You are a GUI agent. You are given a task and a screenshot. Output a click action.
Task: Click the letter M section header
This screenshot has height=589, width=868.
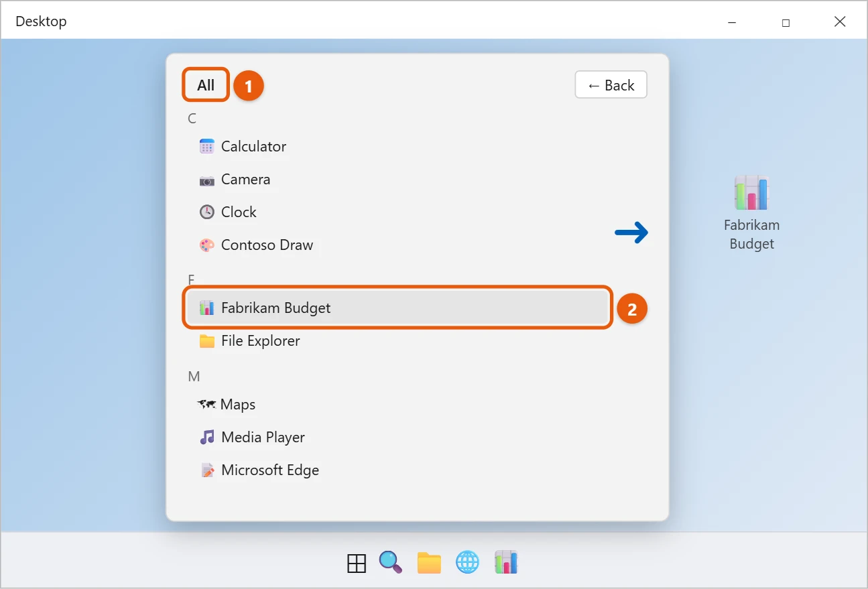pos(194,377)
